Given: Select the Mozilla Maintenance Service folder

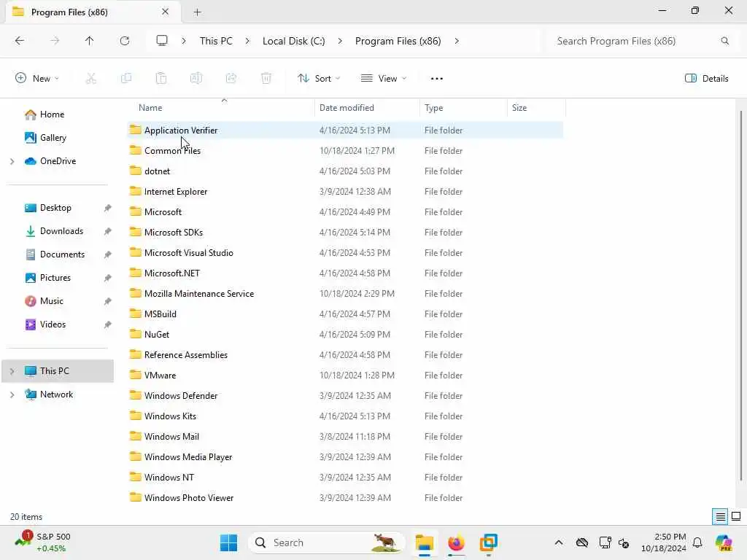Looking at the screenshot, I should click(x=345, y=294).
